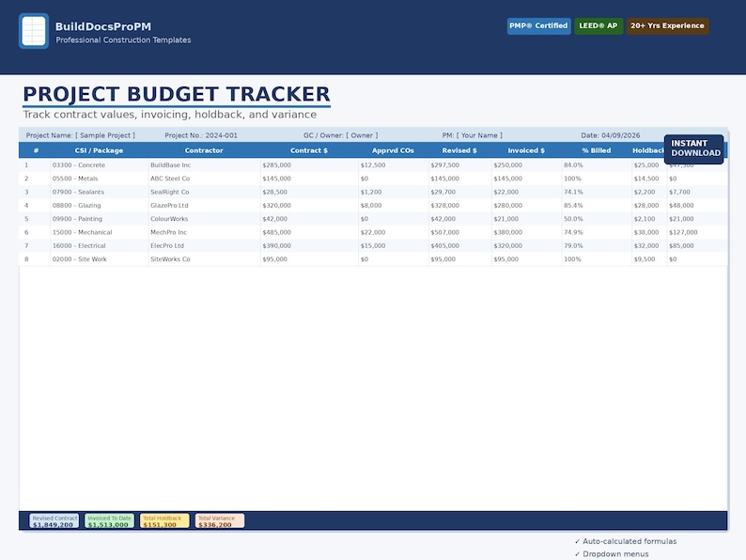Click the PROJECT BUDGET TRACKER title

[x=177, y=94]
